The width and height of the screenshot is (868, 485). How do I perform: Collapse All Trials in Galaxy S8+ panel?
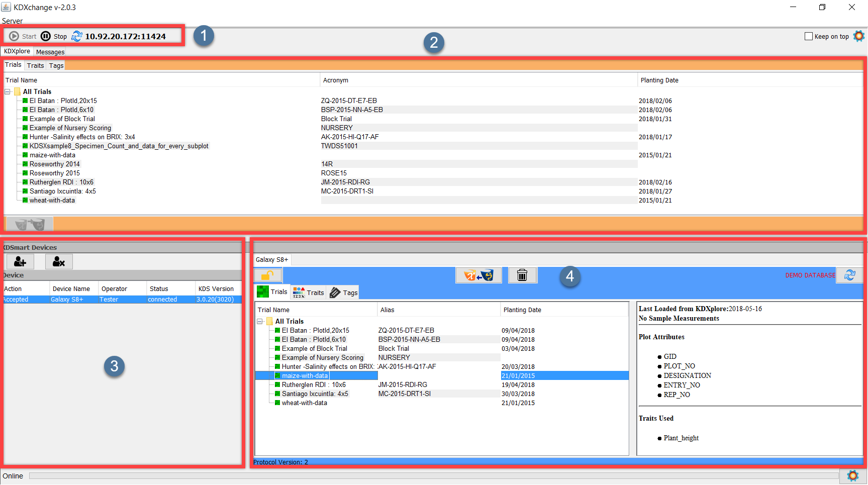pyautogui.click(x=260, y=321)
